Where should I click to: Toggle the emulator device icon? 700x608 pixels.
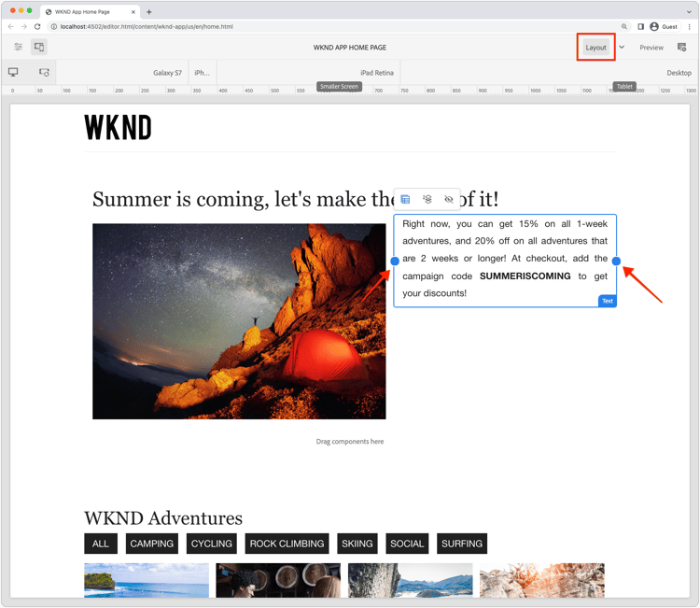pyautogui.click(x=39, y=47)
